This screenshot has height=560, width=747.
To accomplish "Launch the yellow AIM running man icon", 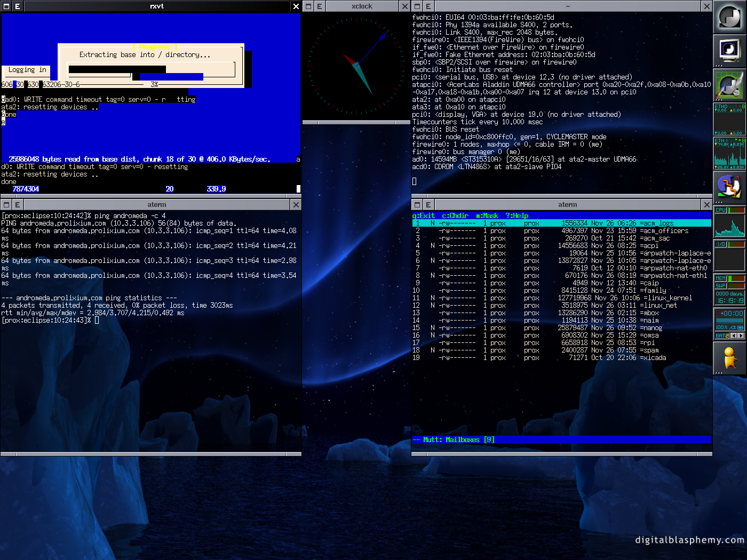I will point(729,358).
